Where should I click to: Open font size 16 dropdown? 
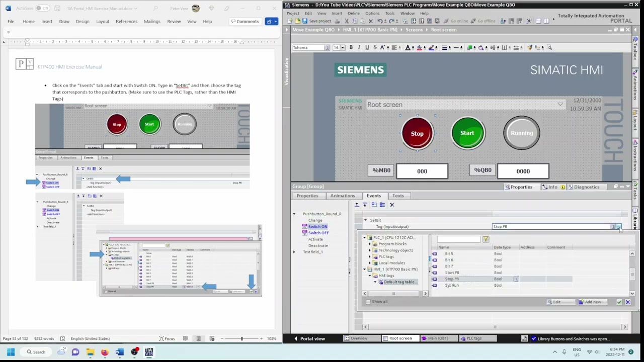343,48
